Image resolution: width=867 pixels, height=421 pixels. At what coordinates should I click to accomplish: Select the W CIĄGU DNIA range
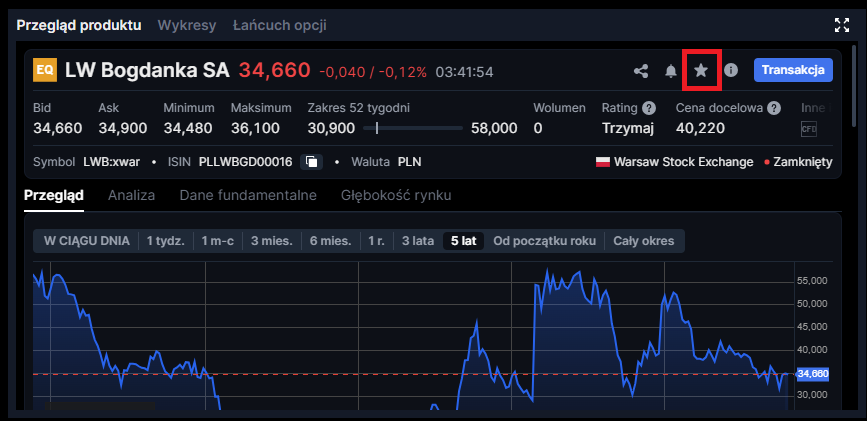click(86, 241)
